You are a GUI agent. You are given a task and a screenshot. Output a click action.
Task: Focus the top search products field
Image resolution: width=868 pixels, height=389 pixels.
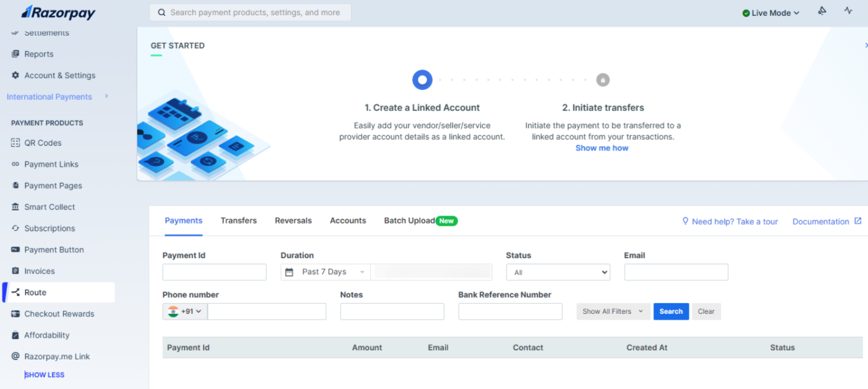[250, 12]
